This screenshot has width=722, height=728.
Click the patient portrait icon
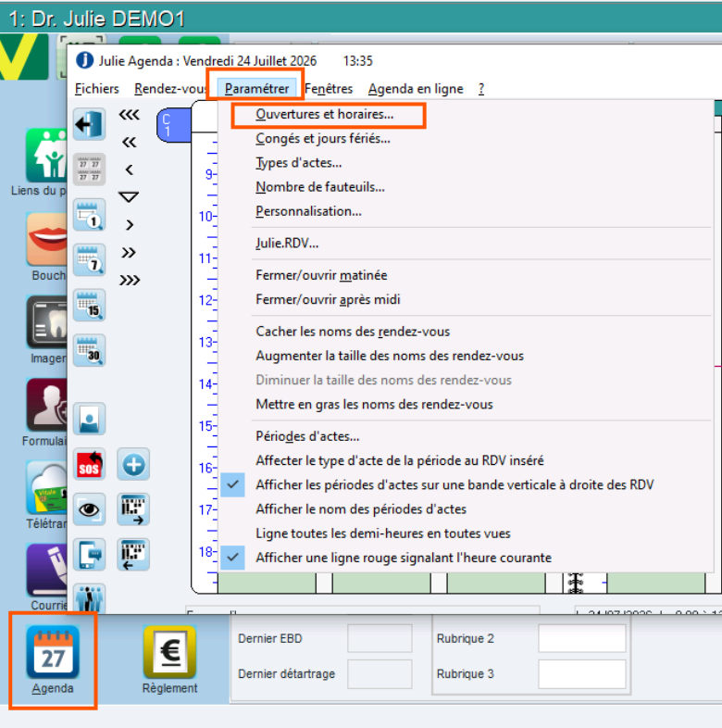(89, 419)
